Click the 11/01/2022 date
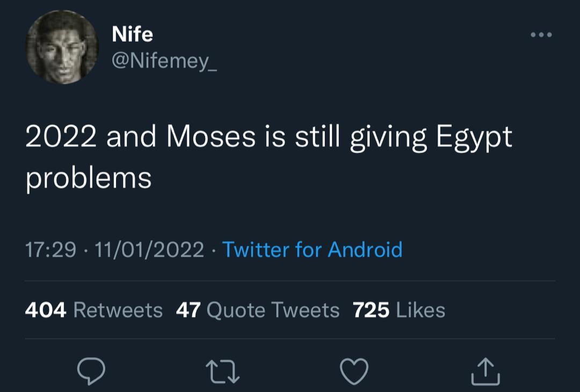 (x=149, y=249)
